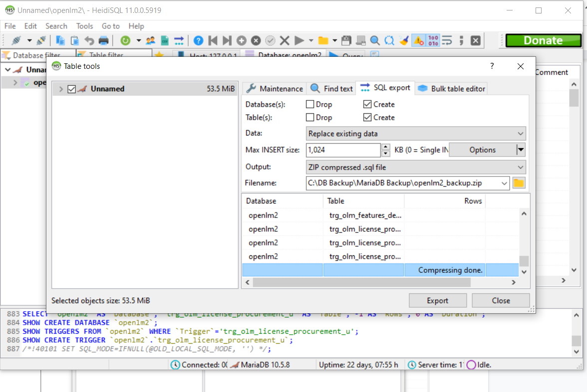The width and height of the screenshot is (587, 392).
Task: Open the Tools menu
Action: (x=84, y=26)
